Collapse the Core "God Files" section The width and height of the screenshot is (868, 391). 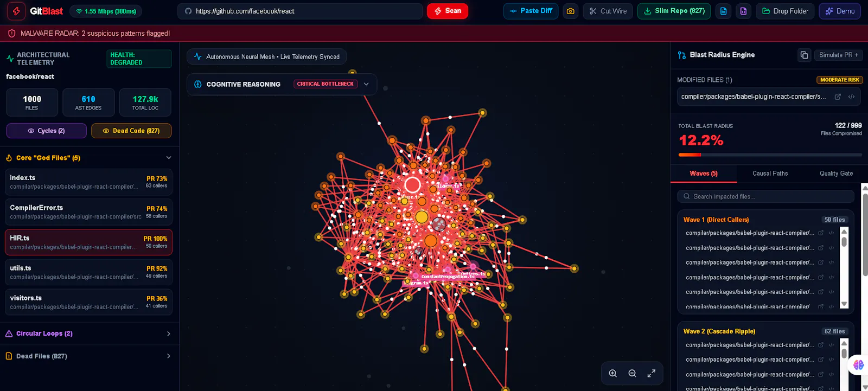pyautogui.click(x=169, y=158)
